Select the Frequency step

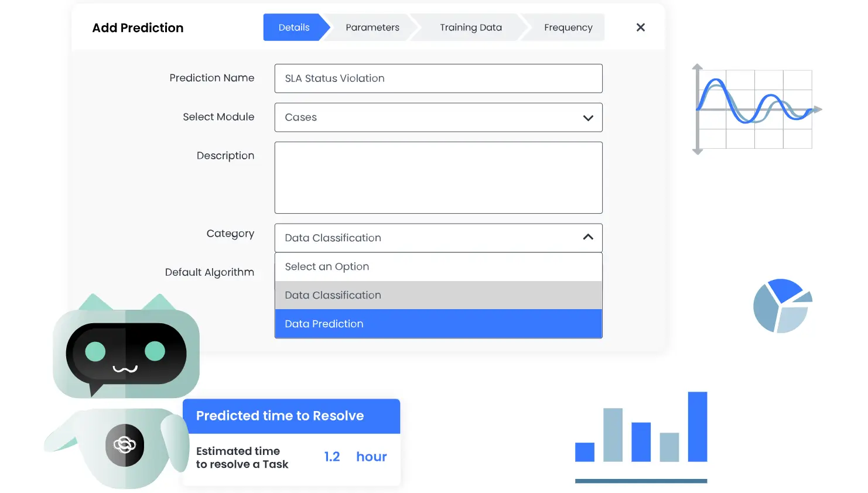(568, 27)
